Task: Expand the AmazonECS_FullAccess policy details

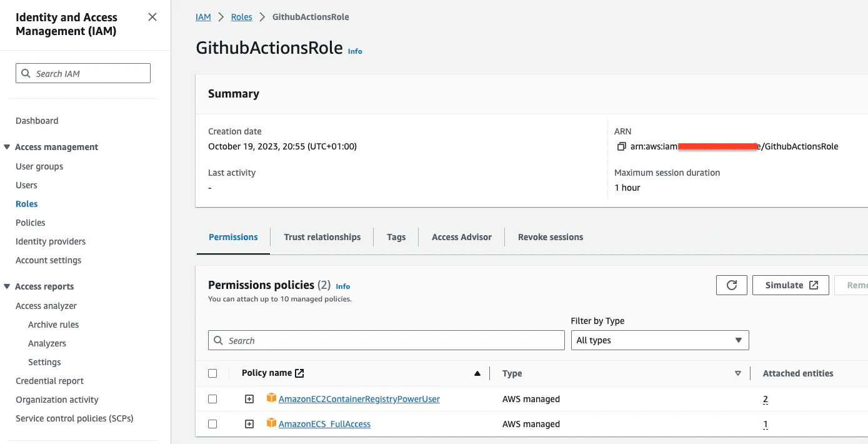Action: (x=249, y=423)
